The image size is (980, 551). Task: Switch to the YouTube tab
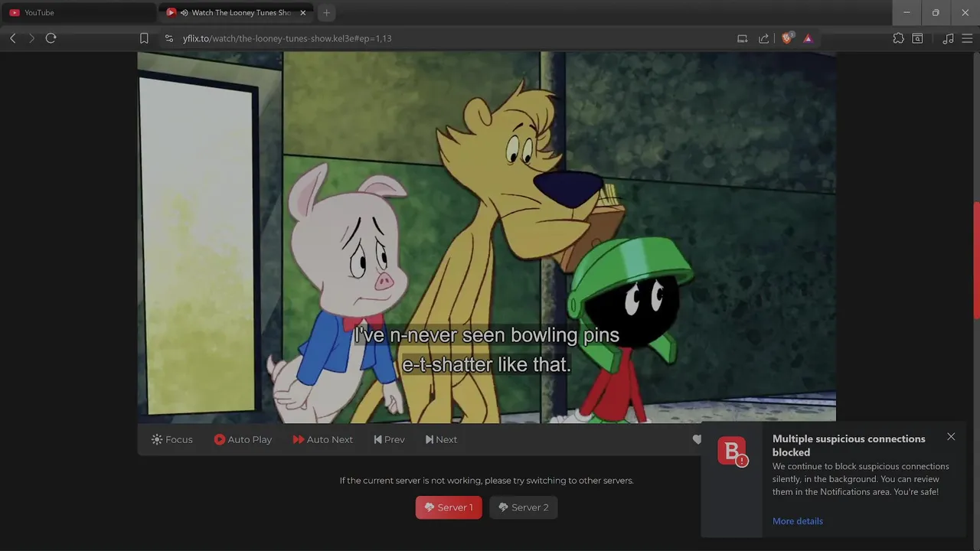click(78, 13)
